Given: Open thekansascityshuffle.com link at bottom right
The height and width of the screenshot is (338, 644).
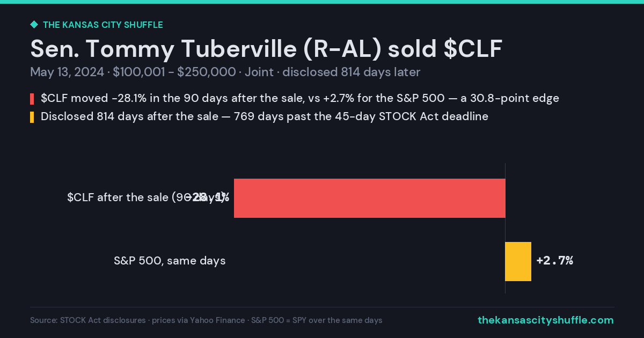Looking at the screenshot, I should tap(545, 320).
